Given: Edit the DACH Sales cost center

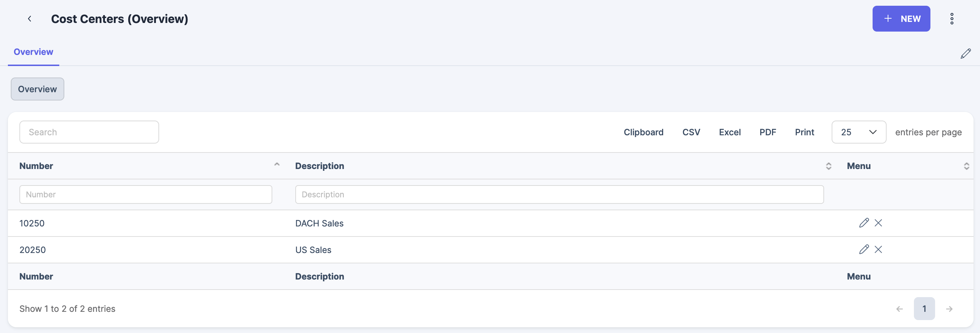Looking at the screenshot, I should coord(864,223).
